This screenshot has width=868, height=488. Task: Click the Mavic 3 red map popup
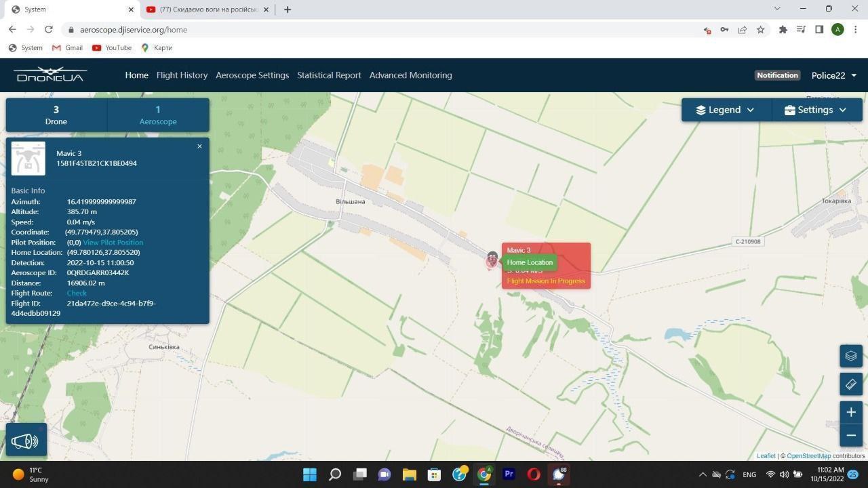546,266
